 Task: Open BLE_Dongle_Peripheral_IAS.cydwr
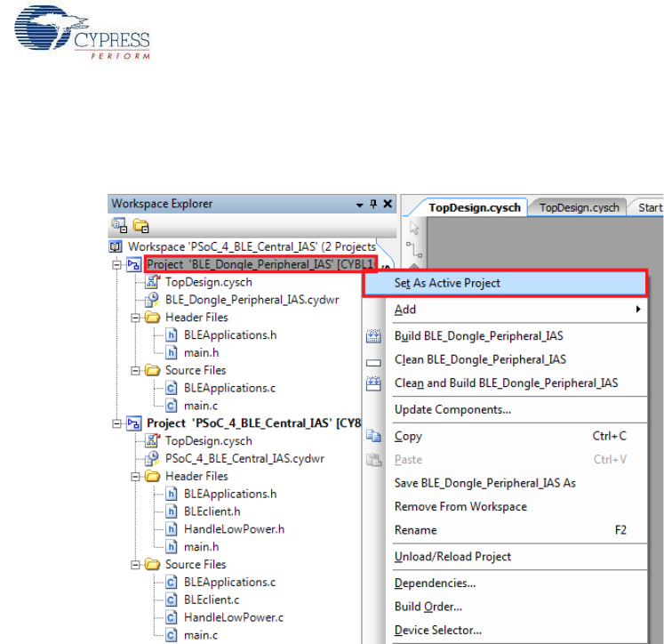click(x=252, y=300)
